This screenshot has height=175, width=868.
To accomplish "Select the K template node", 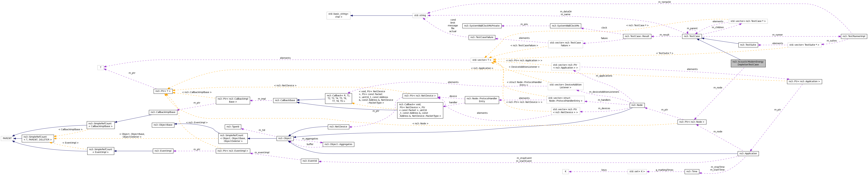I will (565, 172).
